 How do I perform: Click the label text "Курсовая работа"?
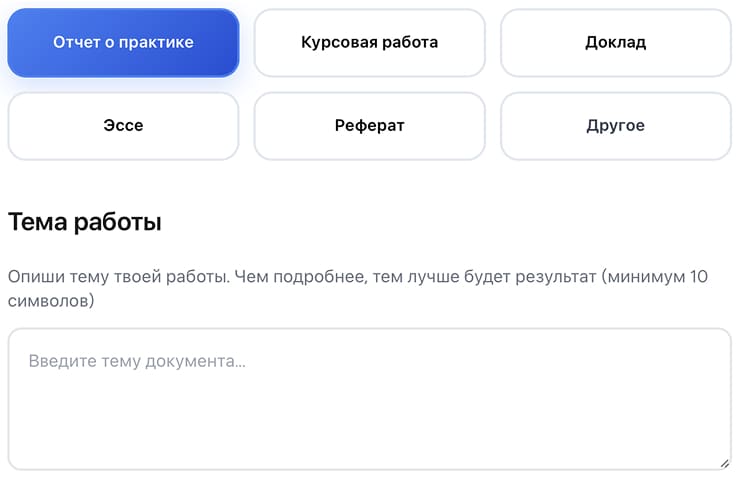(369, 43)
